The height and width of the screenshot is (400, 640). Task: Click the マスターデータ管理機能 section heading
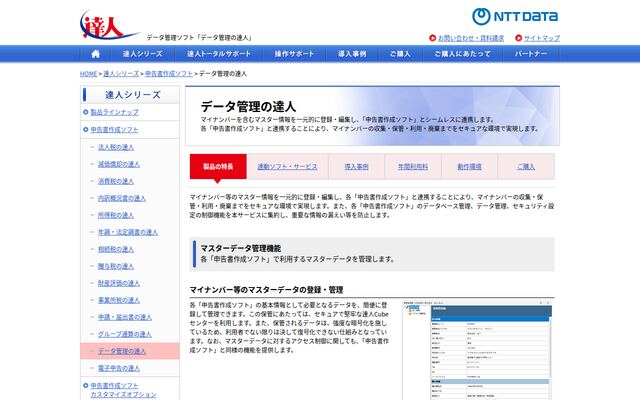coord(240,249)
